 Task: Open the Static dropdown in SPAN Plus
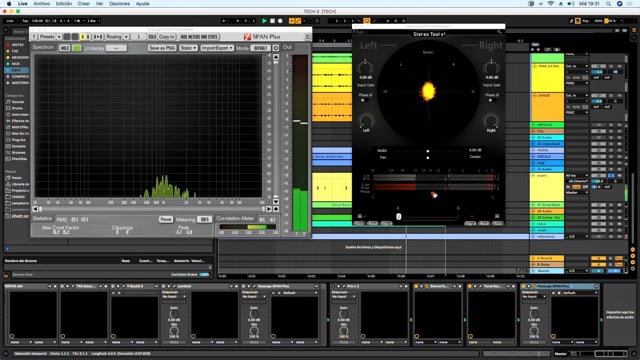click(x=188, y=48)
